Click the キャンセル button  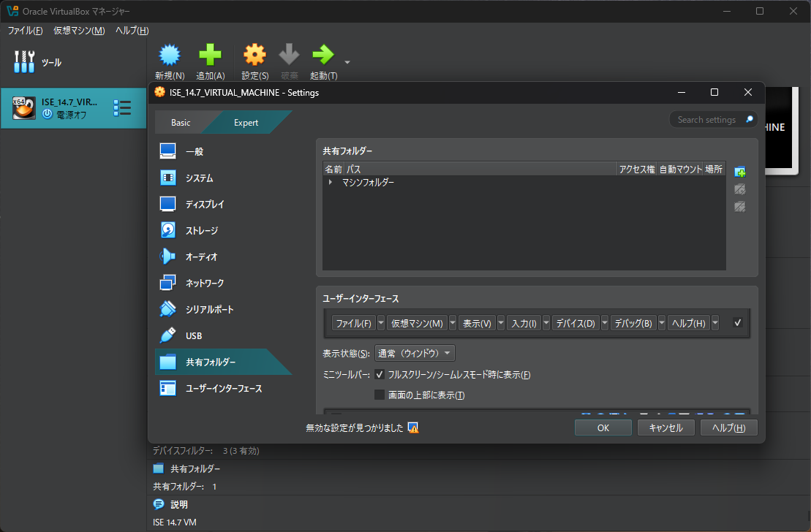665,428
